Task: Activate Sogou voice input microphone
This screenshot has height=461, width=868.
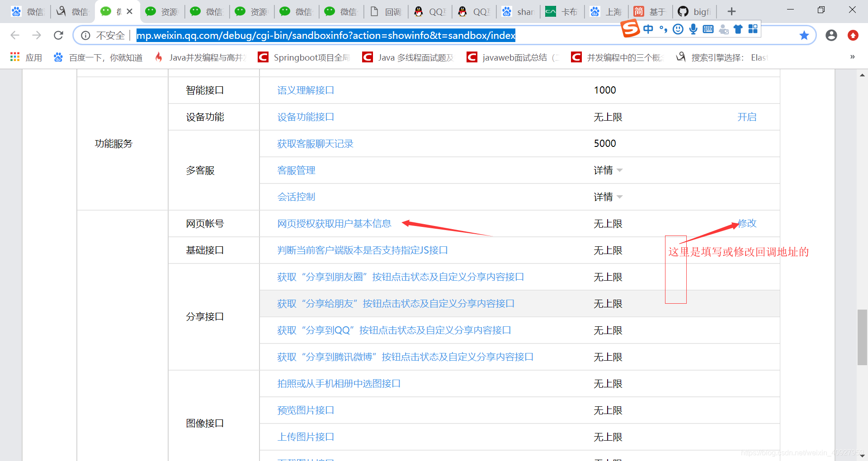Action: 693,29
